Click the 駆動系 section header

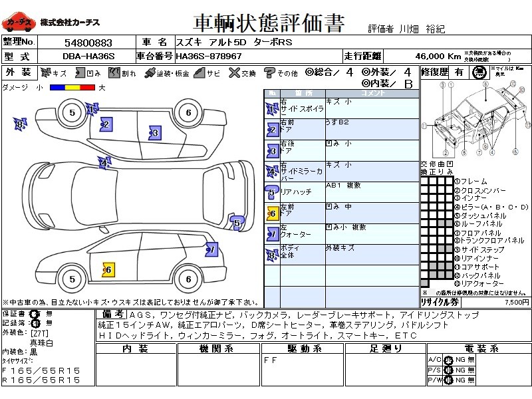click(303, 348)
